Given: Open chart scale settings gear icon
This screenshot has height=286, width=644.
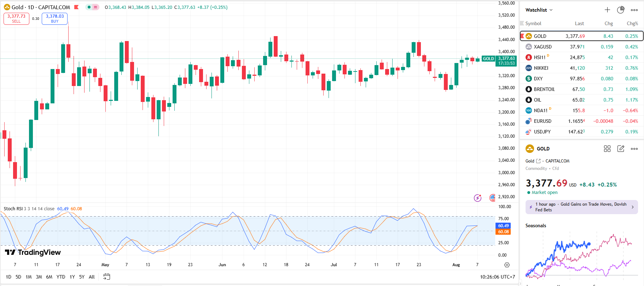Looking at the screenshot, I should point(507,265).
